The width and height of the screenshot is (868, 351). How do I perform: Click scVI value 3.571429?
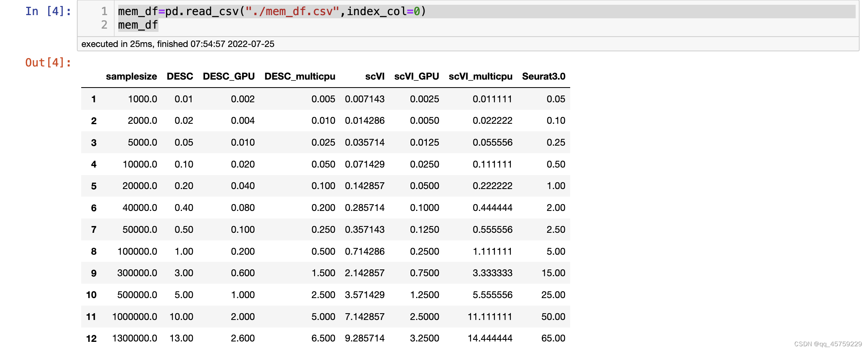pyautogui.click(x=365, y=295)
